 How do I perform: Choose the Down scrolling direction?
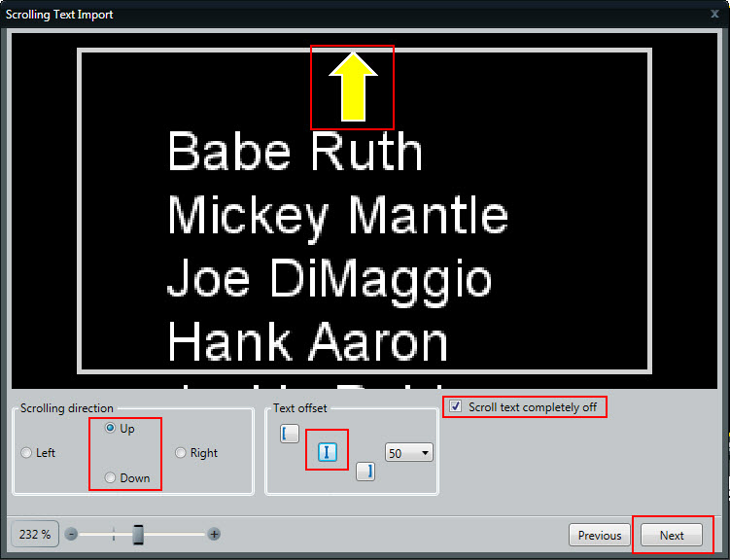point(111,477)
